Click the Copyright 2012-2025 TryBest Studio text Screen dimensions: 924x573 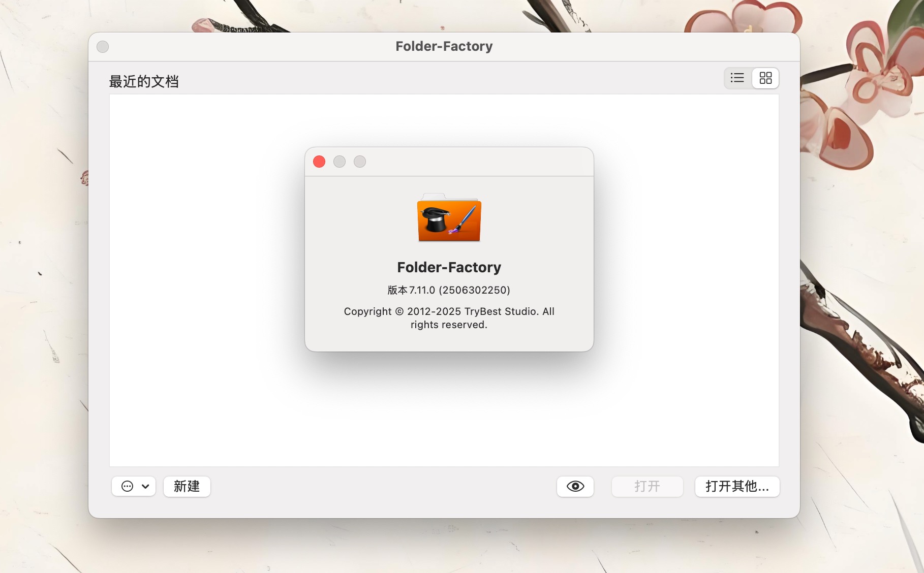[449, 318]
